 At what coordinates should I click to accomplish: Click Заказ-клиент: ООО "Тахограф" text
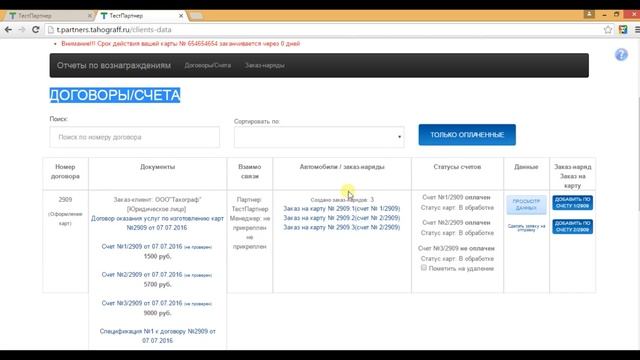click(x=157, y=200)
